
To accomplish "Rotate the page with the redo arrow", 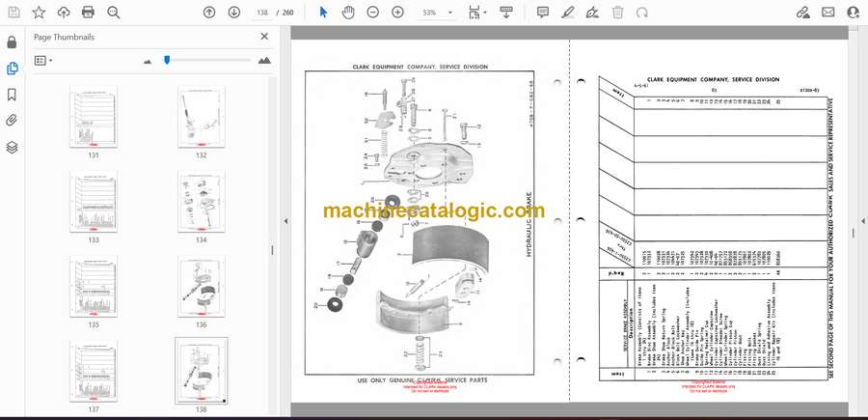I will (642, 13).
